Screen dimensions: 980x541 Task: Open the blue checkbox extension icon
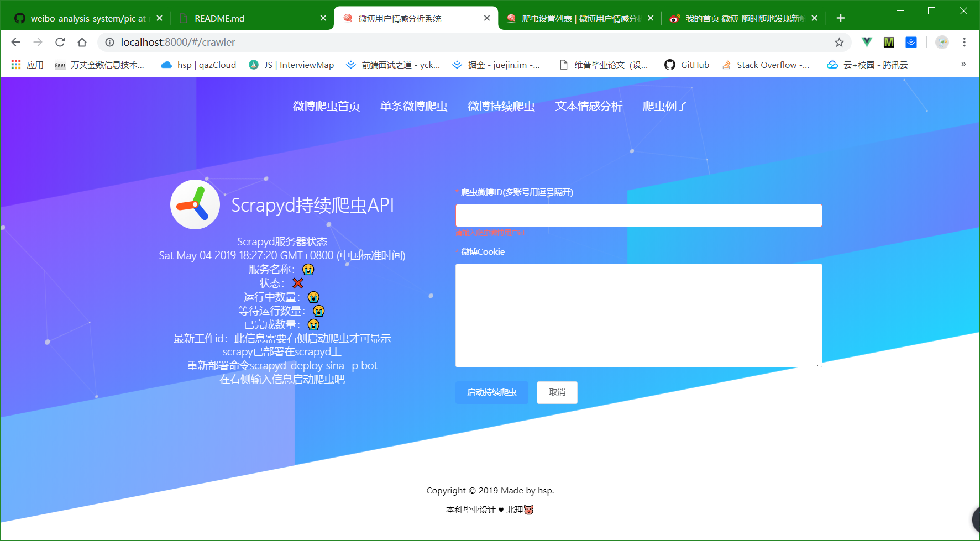(x=911, y=42)
